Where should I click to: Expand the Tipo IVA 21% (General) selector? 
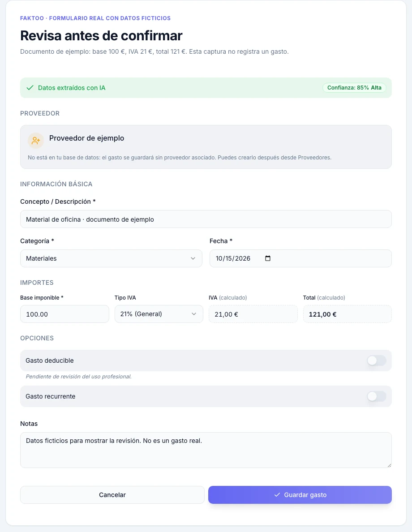159,314
